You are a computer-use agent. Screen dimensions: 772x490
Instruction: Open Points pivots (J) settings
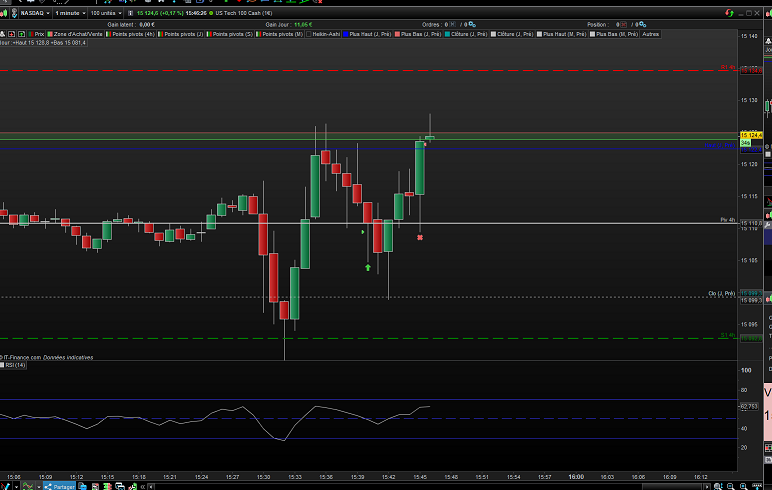(x=180, y=34)
